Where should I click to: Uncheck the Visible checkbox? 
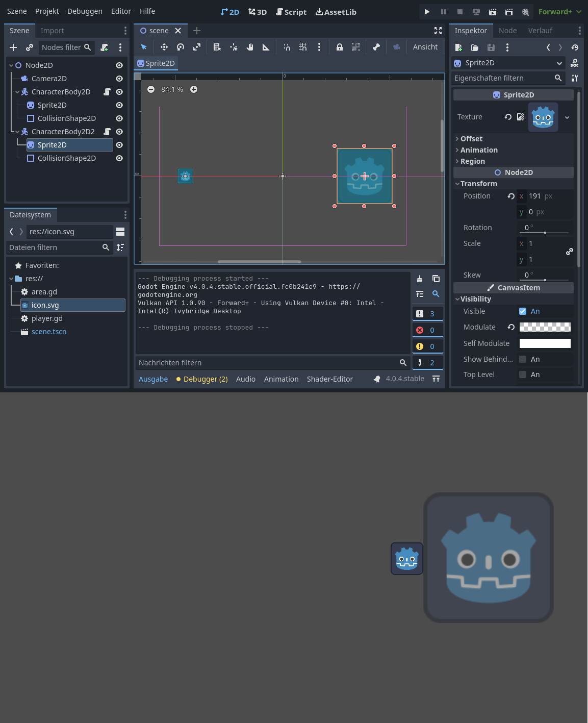click(523, 311)
